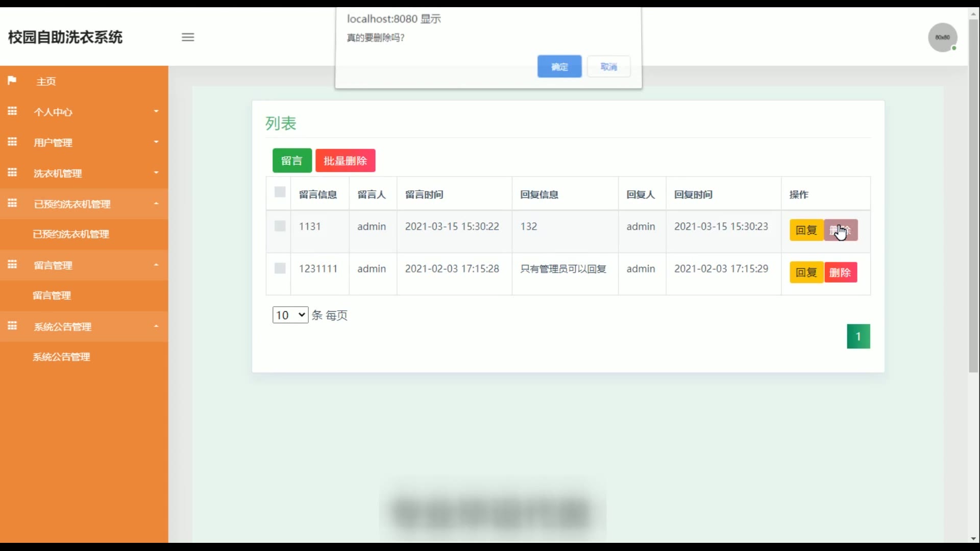The width and height of the screenshot is (980, 551).
Task: Click the flag icon beside 主页
Action: pyautogui.click(x=12, y=81)
